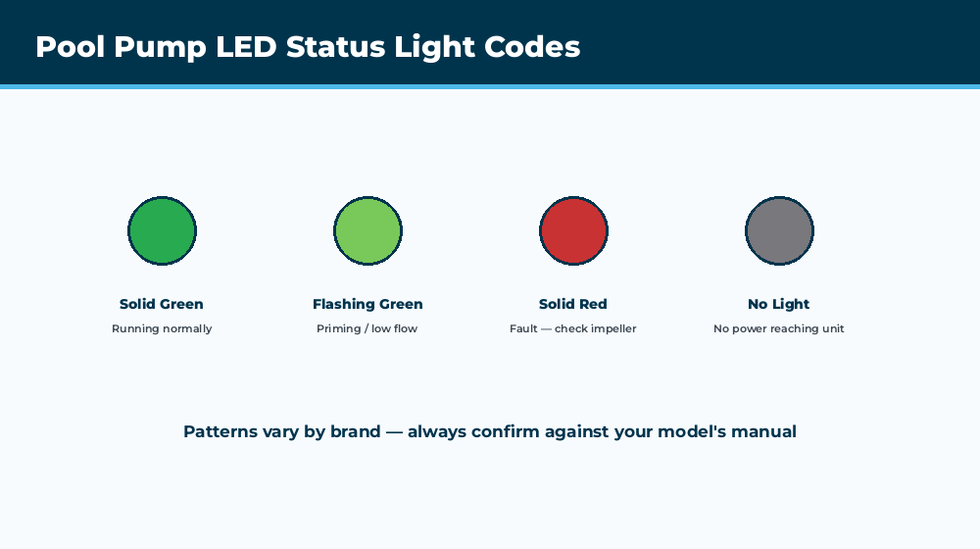Select the light green flashing LED circle

[367, 230]
